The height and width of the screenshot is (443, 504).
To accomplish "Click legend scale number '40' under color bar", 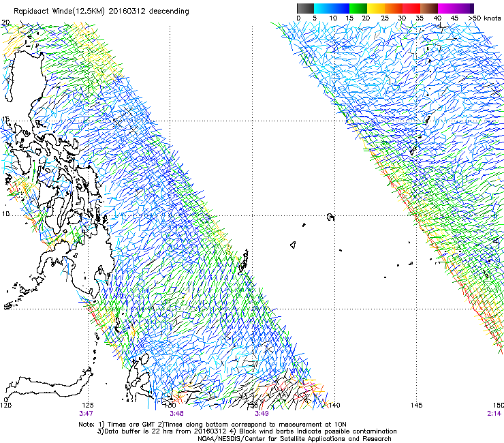I will [x=437, y=18].
